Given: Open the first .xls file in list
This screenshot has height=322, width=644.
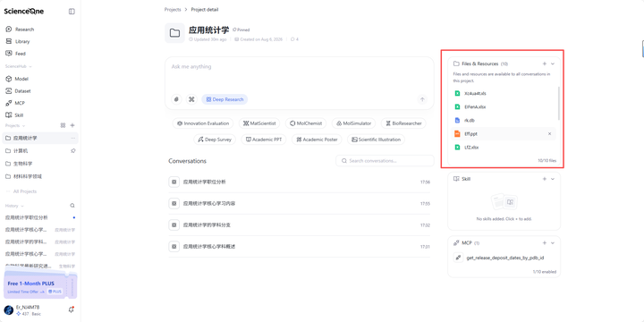Looking at the screenshot, I should (x=504, y=93).
